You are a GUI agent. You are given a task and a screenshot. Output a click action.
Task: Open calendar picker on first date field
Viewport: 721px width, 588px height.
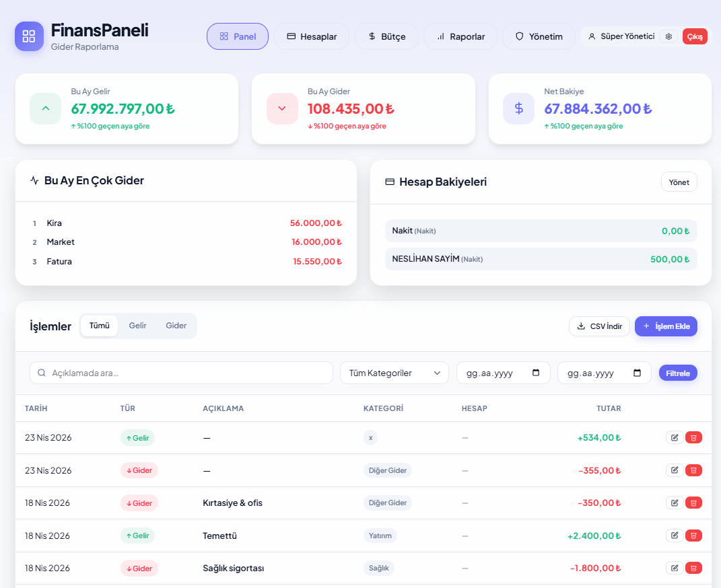(536, 373)
